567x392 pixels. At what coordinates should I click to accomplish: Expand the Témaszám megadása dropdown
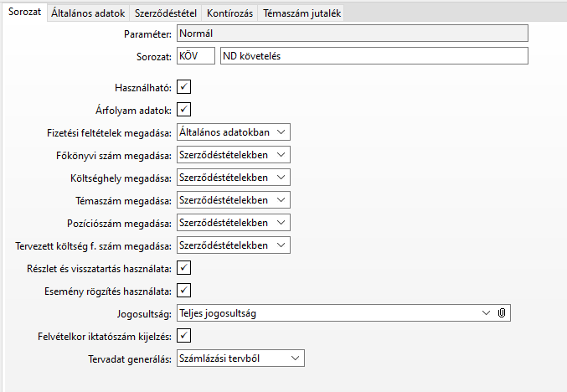click(x=281, y=200)
